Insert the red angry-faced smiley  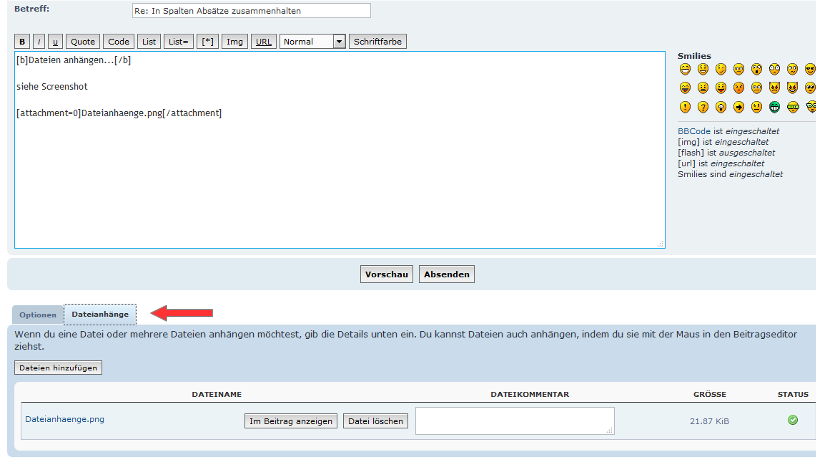click(739, 88)
